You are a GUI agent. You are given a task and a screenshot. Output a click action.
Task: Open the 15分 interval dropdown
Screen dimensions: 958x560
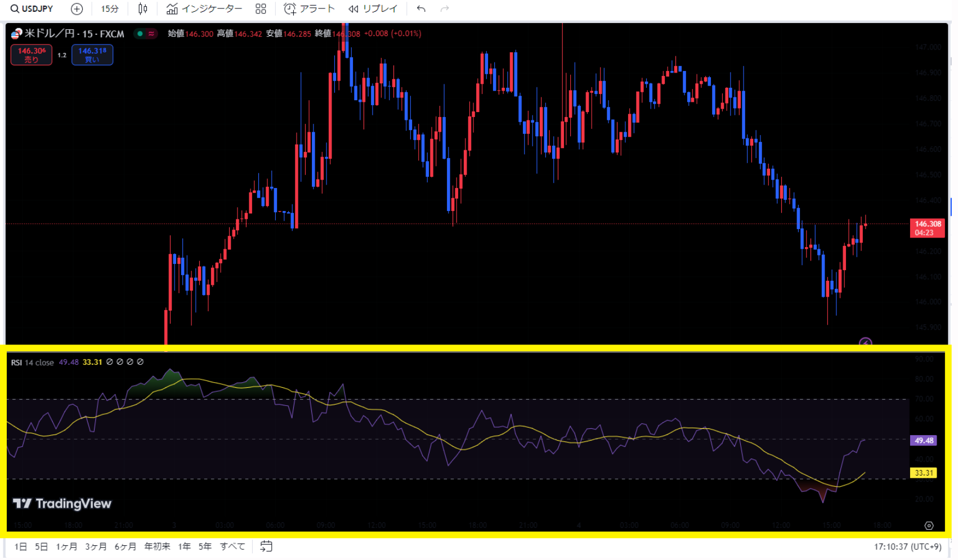110,9
